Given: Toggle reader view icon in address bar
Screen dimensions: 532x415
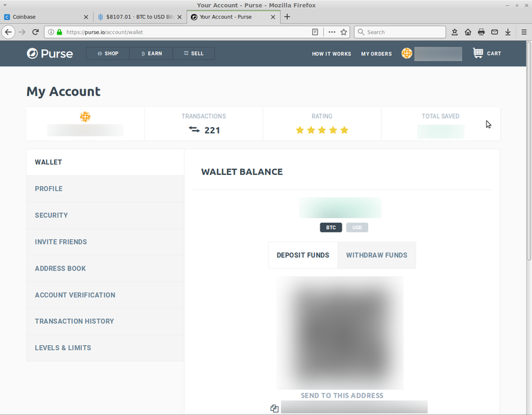Looking at the screenshot, I should (x=315, y=33).
